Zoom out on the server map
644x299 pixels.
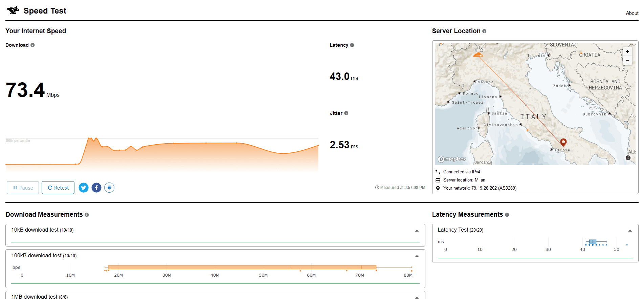[627, 60]
